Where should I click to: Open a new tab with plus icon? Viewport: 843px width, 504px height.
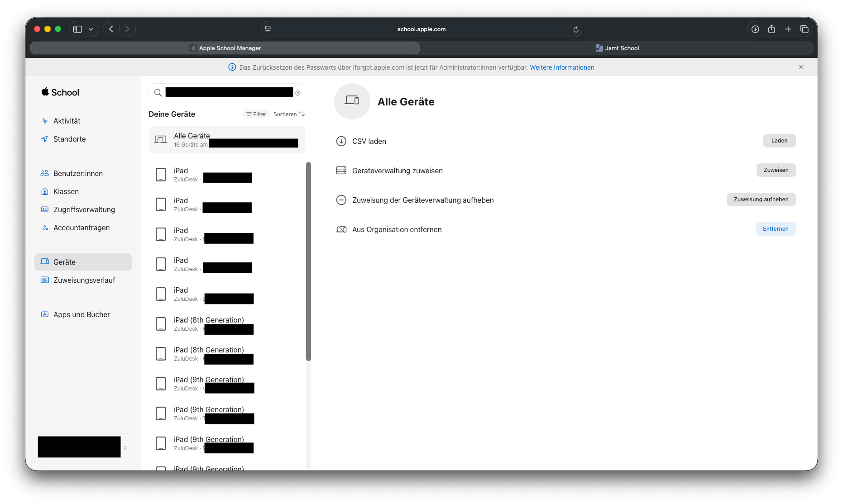tap(788, 29)
